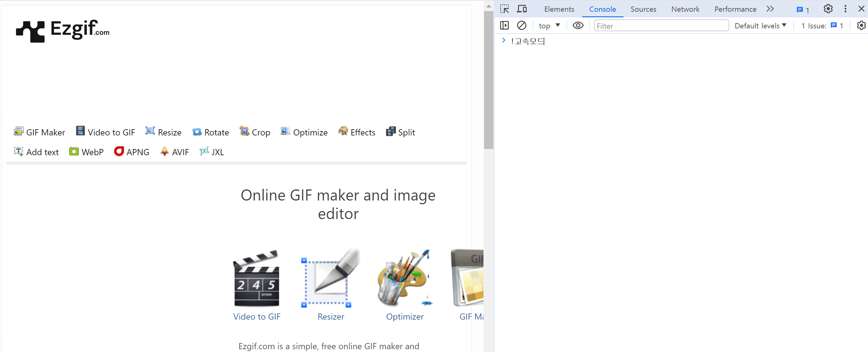The width and height of the screenshot is (868, 352).
Task: Open DevTools settings gear in top bar
Action: coord(828,9)
